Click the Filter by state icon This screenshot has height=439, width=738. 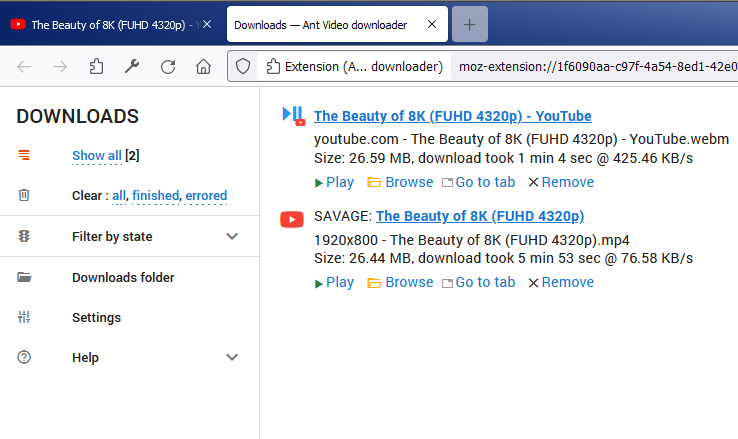24,236
